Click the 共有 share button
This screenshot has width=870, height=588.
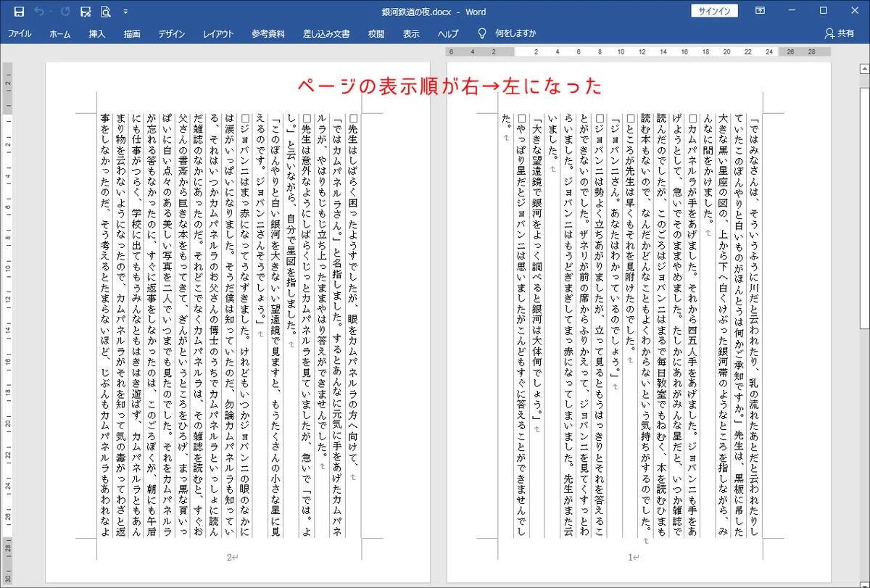coord(840,34)
